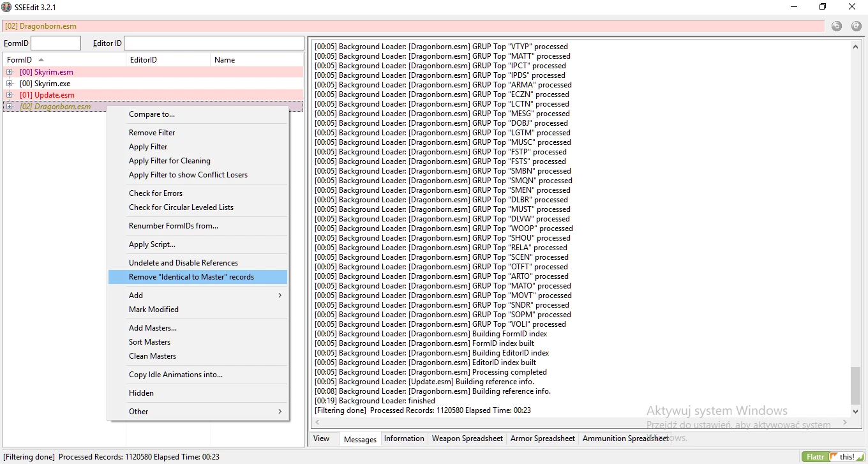Select the [01] Update.esm row
Screen dimensions: 868x464
pyautogui.click(x=153, y=95)
